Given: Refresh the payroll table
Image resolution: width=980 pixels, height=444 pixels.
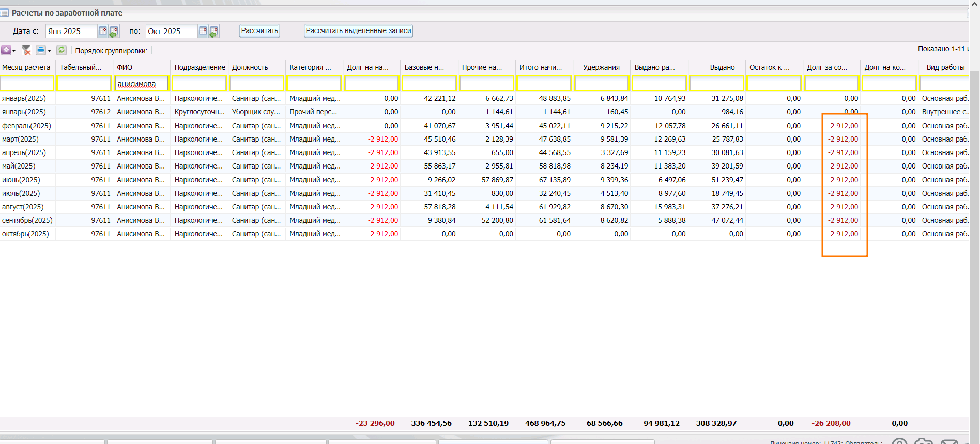Looking at the screenshot, I should pyautogui.click(x=62, y=50).
